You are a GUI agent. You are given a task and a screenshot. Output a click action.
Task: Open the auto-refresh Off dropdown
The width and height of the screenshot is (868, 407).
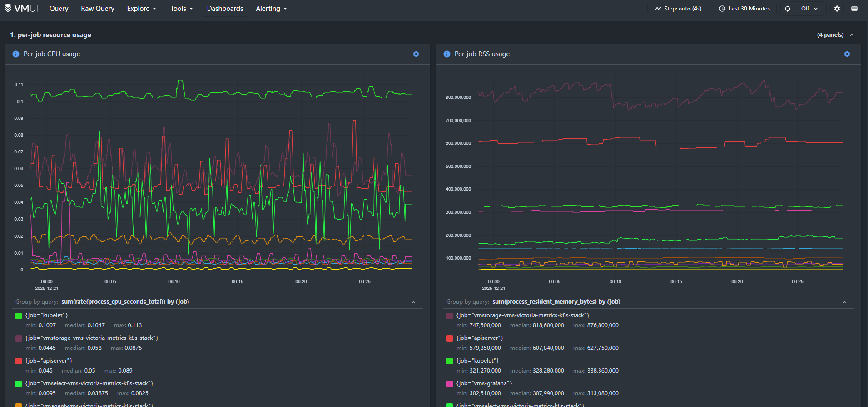[809, 9]
